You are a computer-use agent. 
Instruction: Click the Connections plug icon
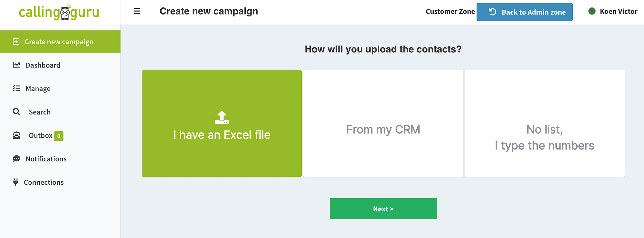click(15, 182)
